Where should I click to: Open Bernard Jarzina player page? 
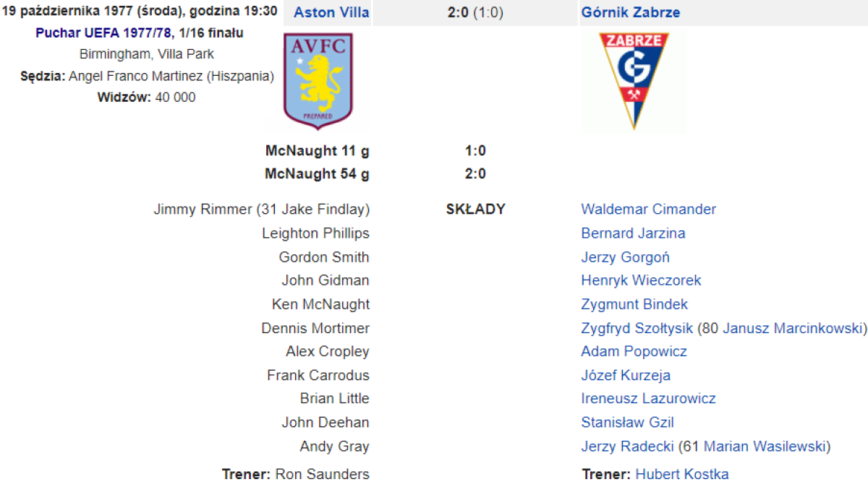point(633,233)
